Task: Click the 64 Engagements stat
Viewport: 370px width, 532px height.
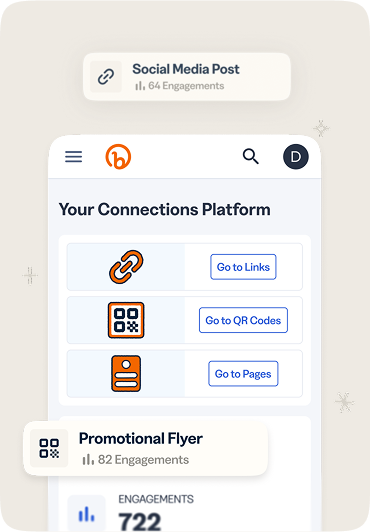Action: pyautogui.click(x=180, y=86)
